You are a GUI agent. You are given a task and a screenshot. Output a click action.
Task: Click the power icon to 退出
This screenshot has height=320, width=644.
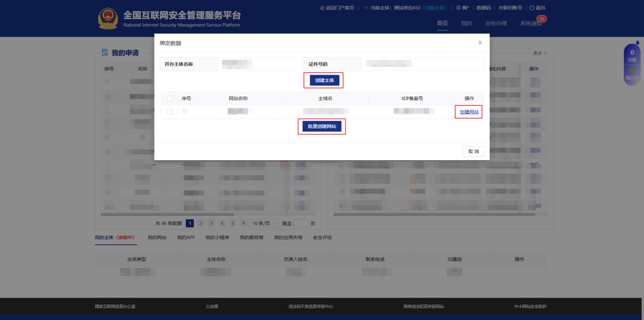point(532,8)
